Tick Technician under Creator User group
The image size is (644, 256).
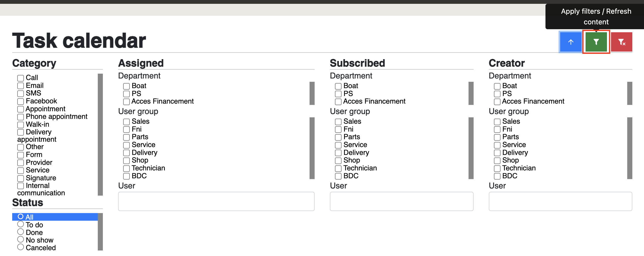[x=497, y=168]
